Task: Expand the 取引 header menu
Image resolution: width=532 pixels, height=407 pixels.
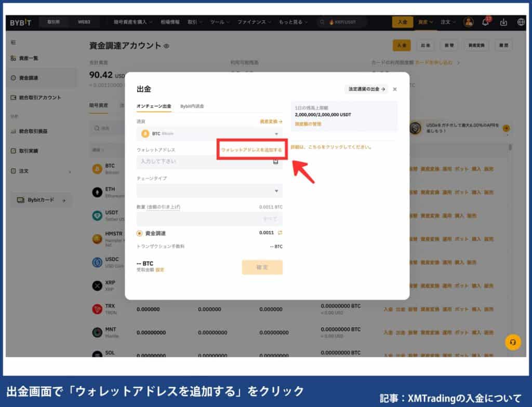Action: coord(195,22)
